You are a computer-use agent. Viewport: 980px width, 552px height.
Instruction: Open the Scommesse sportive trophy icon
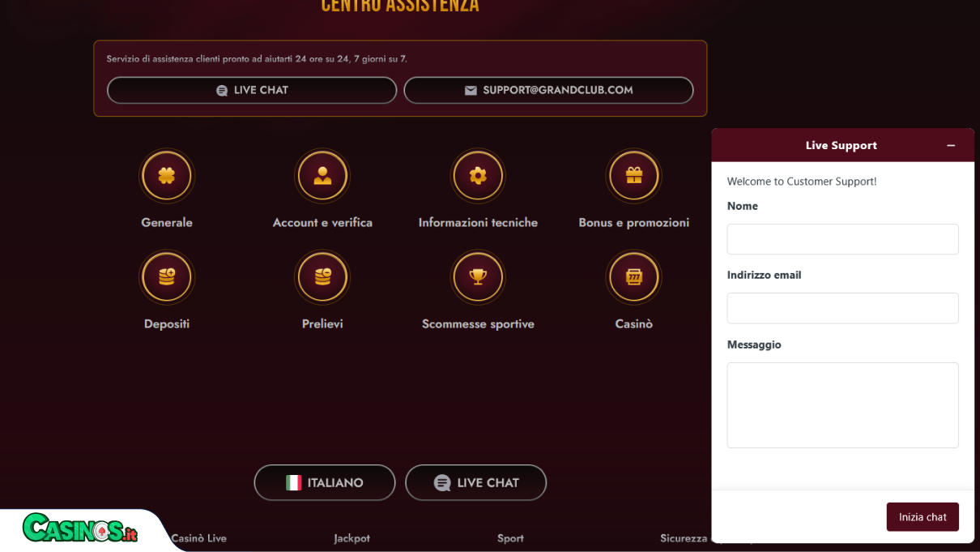point(478,277)
